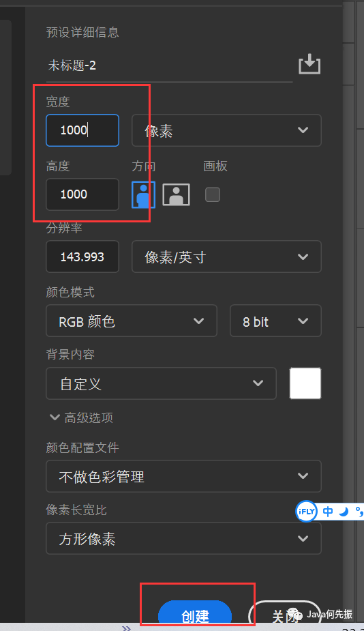Click the 宽度 width input field
The image size is (364, 631).
[82, 130]
